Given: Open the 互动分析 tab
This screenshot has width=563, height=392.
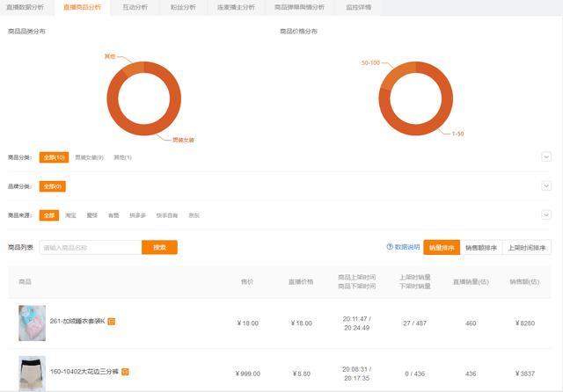Looking at the screenshot, I should tap(135, 7).
